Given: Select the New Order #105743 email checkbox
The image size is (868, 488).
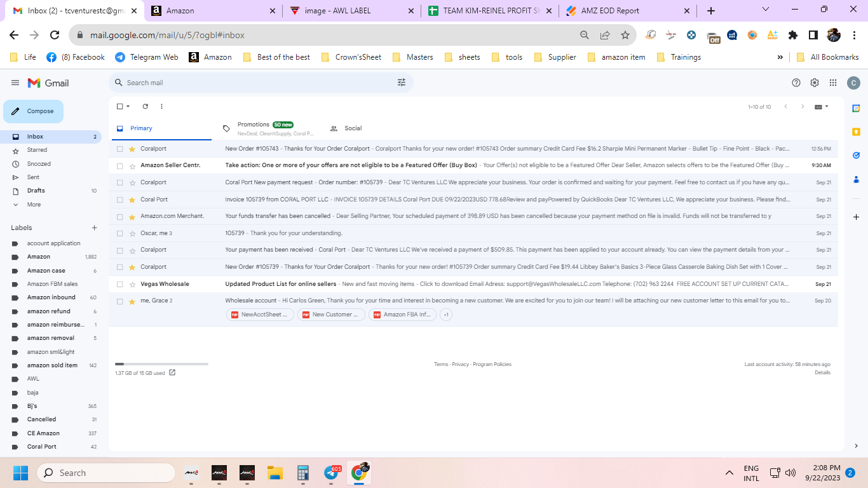Looking at the screenshot, I should tap(119, 149).
